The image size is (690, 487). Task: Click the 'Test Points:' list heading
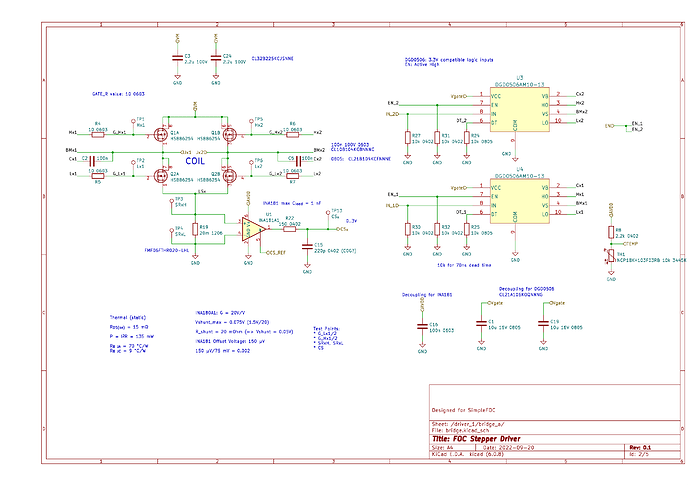pyautogui.click(x=327, y=329)
